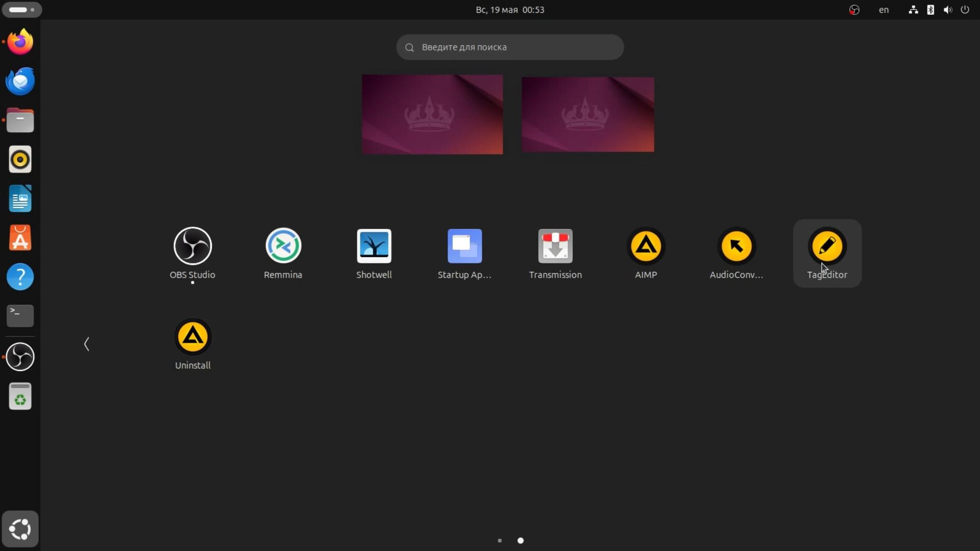Image resolution: width=980 pixels, height=551 pixels.
Task: Open Firefox from the dock
Action: (20, 42)
